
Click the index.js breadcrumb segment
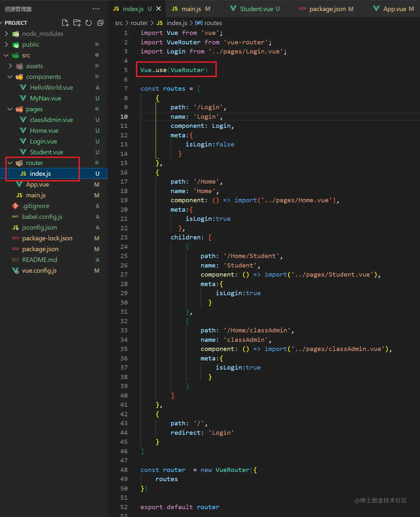pos(177,23)
